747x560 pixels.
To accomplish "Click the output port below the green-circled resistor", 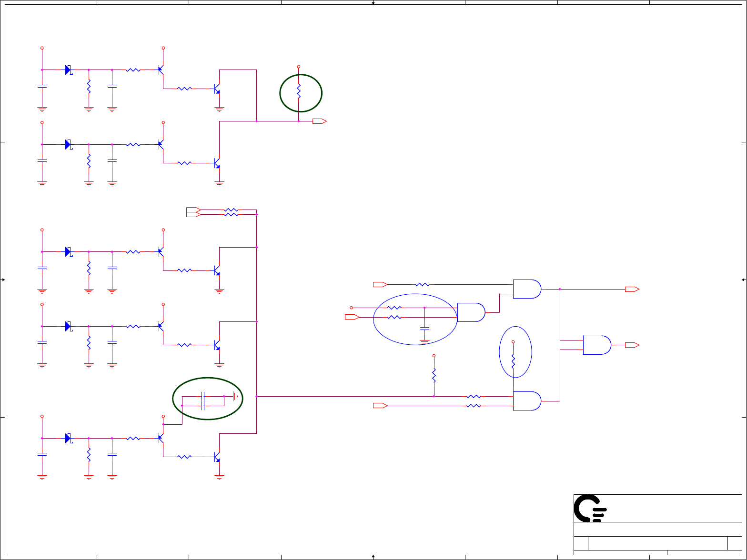I will [x=320, y=121].
